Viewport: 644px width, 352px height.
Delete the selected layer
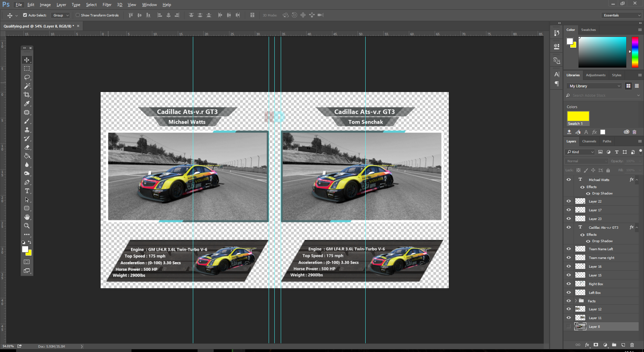tap(632, 345)
